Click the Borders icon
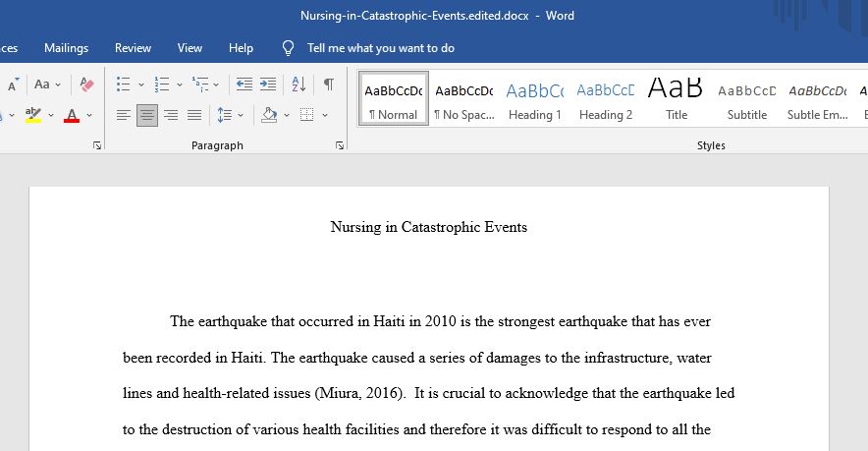 click(306, 115)
